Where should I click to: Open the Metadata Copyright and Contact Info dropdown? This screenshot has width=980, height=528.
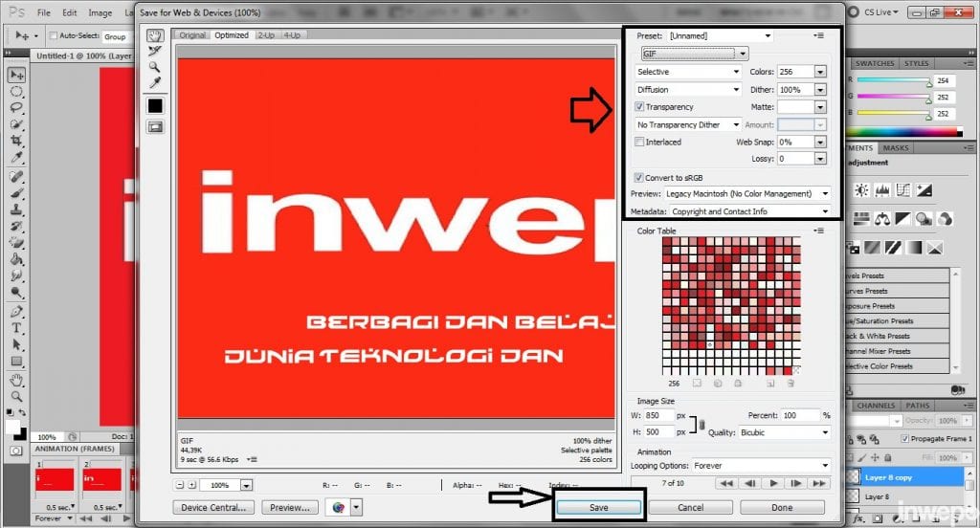point(750,211)
